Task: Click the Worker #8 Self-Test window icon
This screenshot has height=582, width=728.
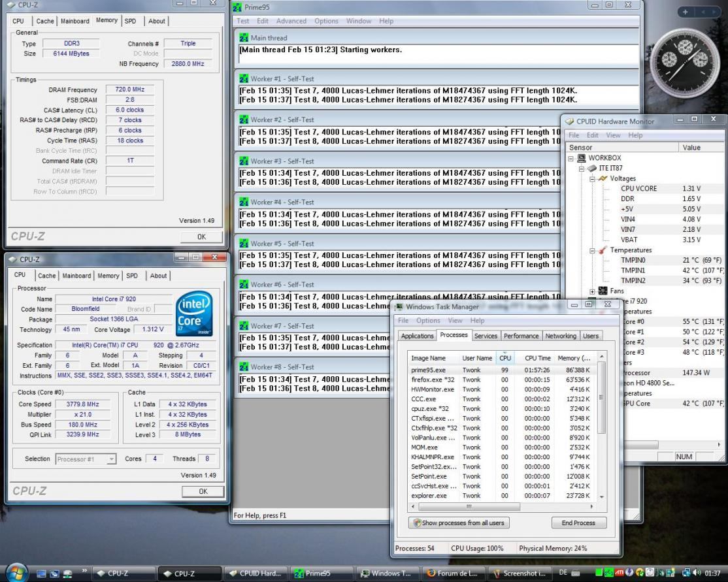Action: [244, 366]
